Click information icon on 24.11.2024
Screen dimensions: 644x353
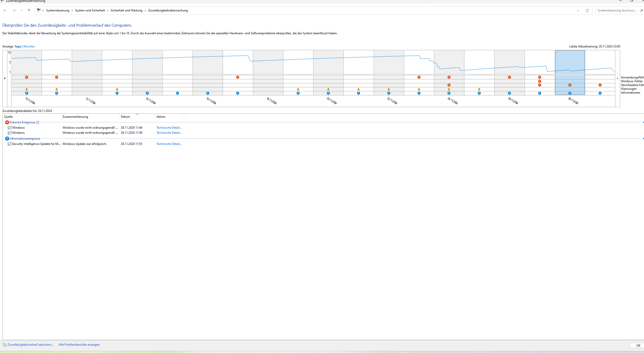[449, 93]
